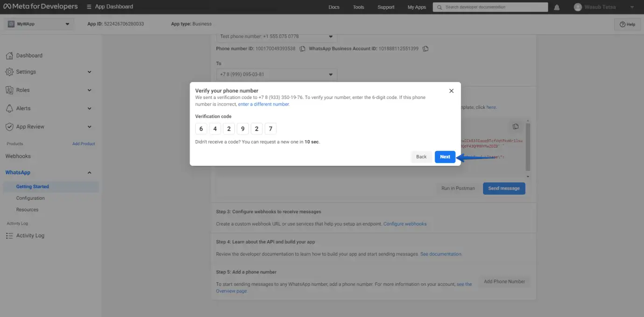Image resolution: width=644 pixels, height=317 pixels.
Task: Focus the search developer documentation field
Action: pos(490,7)
